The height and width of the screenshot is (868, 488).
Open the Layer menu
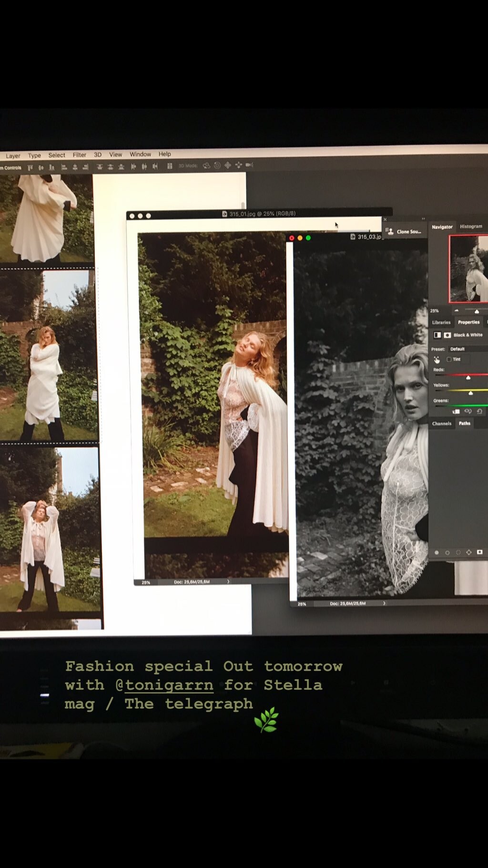click(13, 155)
